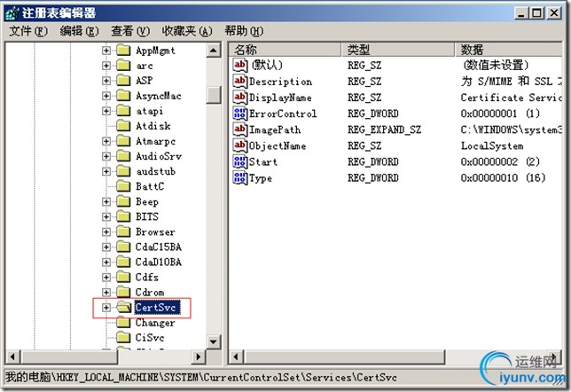Image resolution: width=571 pixels, height=392 pixels.
Task: Click the arc folder icon
Action: click(123, 66)
